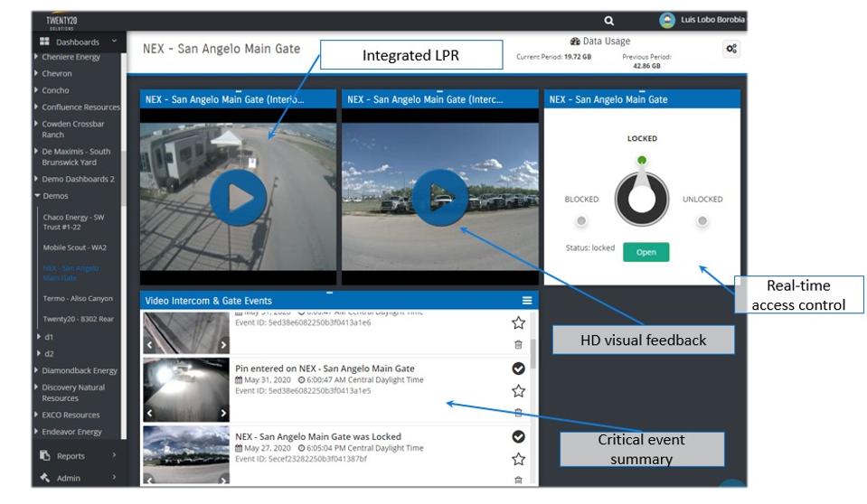
Task: Open hamburger menu of Video Intercom & Gate Events
Action: pyautogui.click(x=527, y=300)
